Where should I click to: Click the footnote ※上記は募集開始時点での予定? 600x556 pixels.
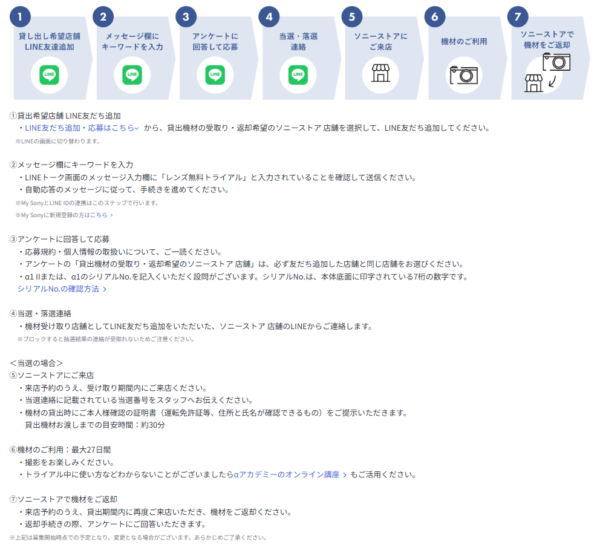click(x=138, y=538)
